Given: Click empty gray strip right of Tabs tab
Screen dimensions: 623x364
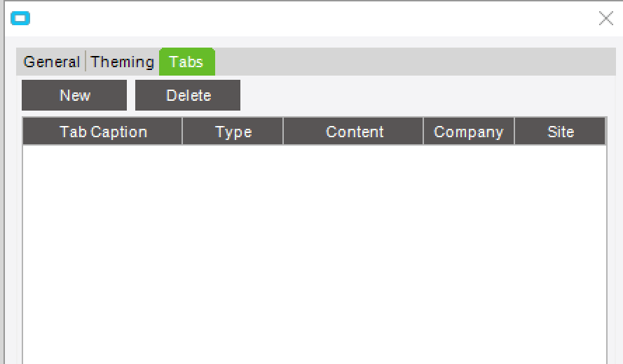Looking at the screenshot, I should (x=413, y=62).
